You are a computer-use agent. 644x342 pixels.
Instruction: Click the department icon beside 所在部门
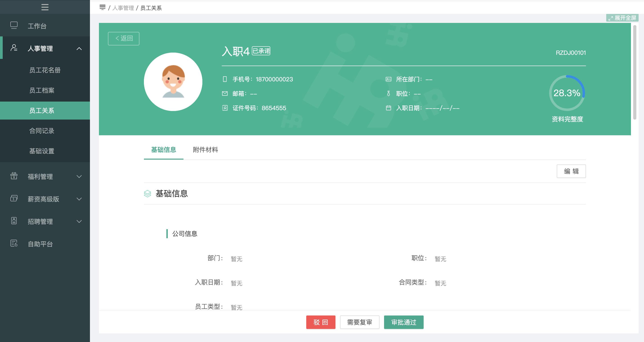click(x=389, y=79)
